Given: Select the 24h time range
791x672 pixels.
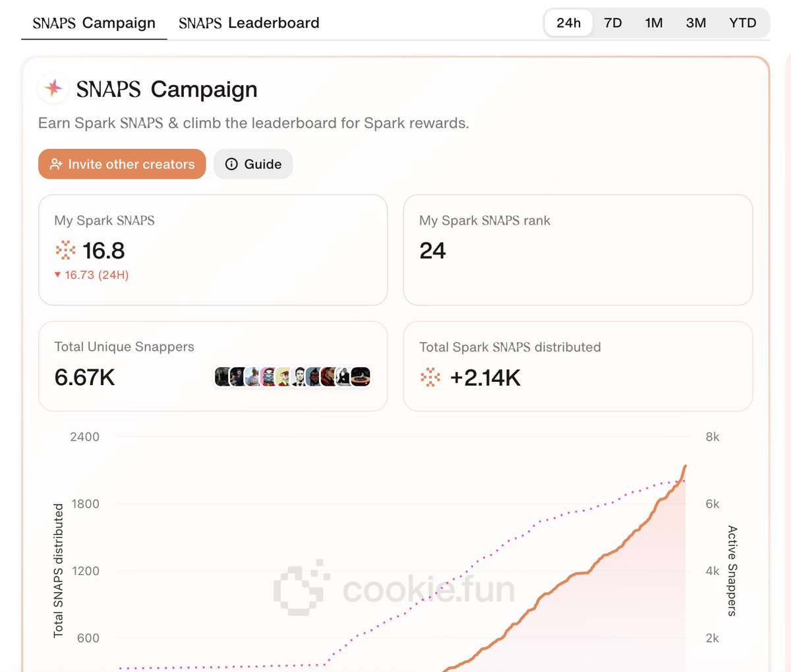Looking at the screenshot, I should [x=569, y=23].
